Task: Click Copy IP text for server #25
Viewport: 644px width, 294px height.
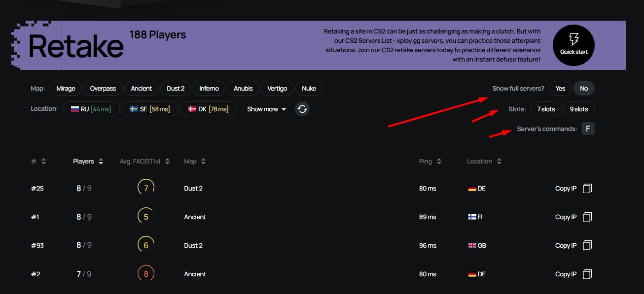Action: 566,189
